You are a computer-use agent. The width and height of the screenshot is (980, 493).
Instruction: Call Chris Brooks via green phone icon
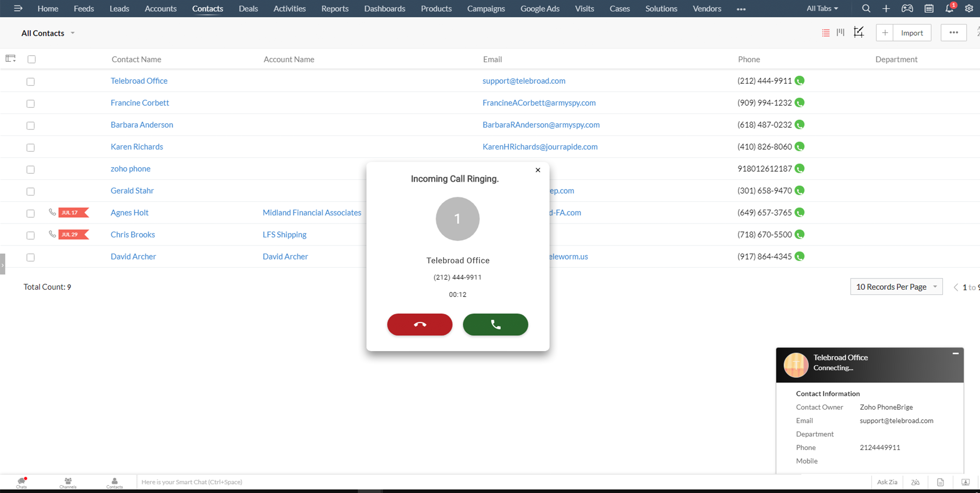799,234
